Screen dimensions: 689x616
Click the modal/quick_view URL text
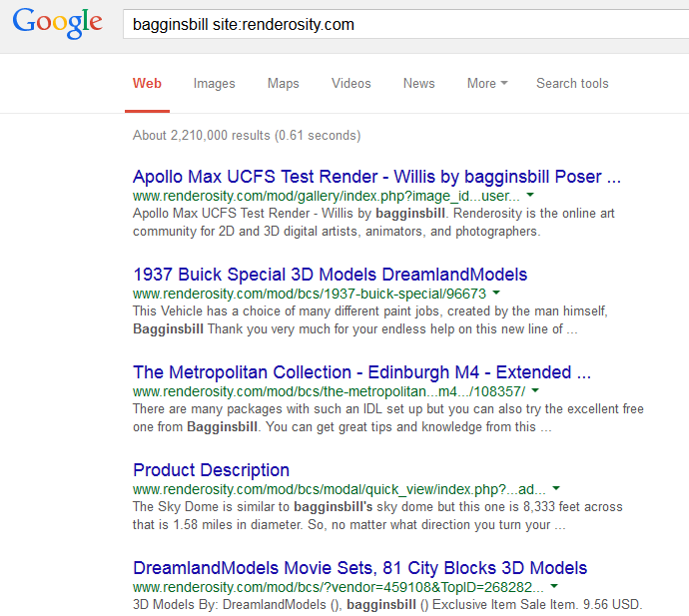340,490
